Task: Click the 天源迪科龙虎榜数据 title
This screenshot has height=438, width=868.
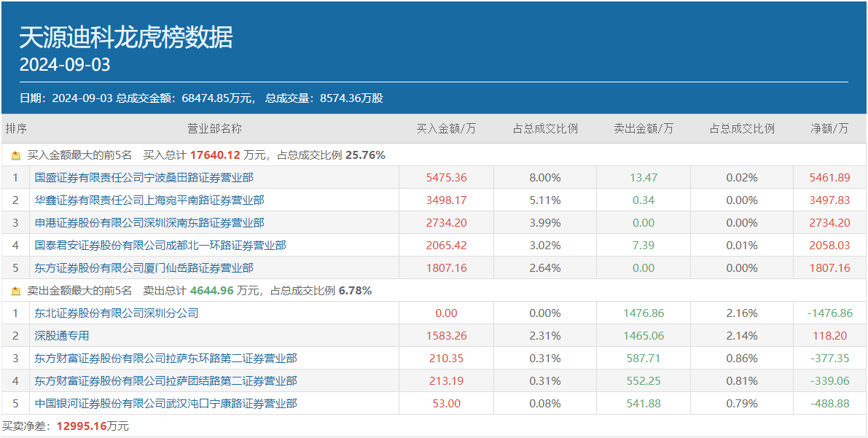Action: 126,37
